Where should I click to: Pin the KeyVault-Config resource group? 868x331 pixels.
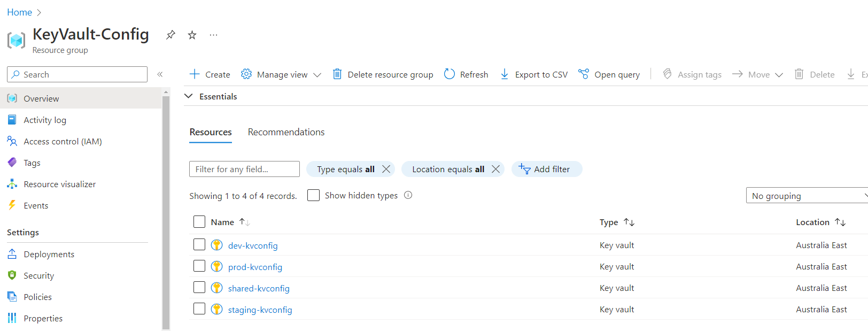[170, 35]
